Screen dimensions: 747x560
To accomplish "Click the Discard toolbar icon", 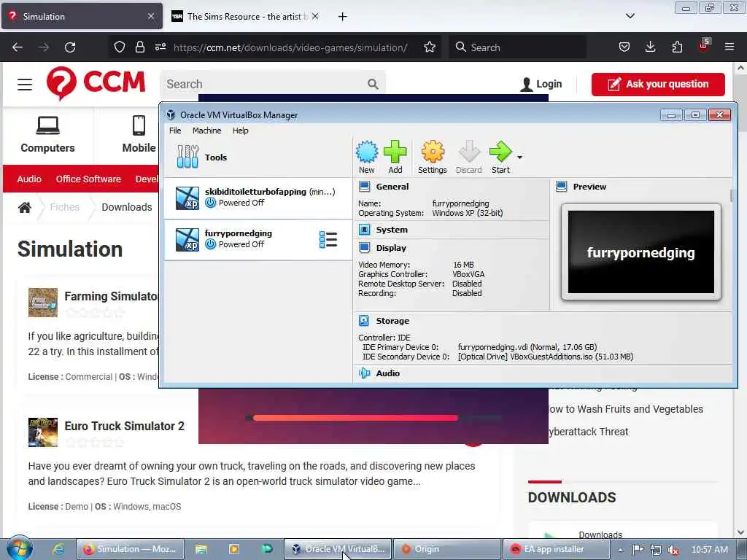I will [469, 157].
